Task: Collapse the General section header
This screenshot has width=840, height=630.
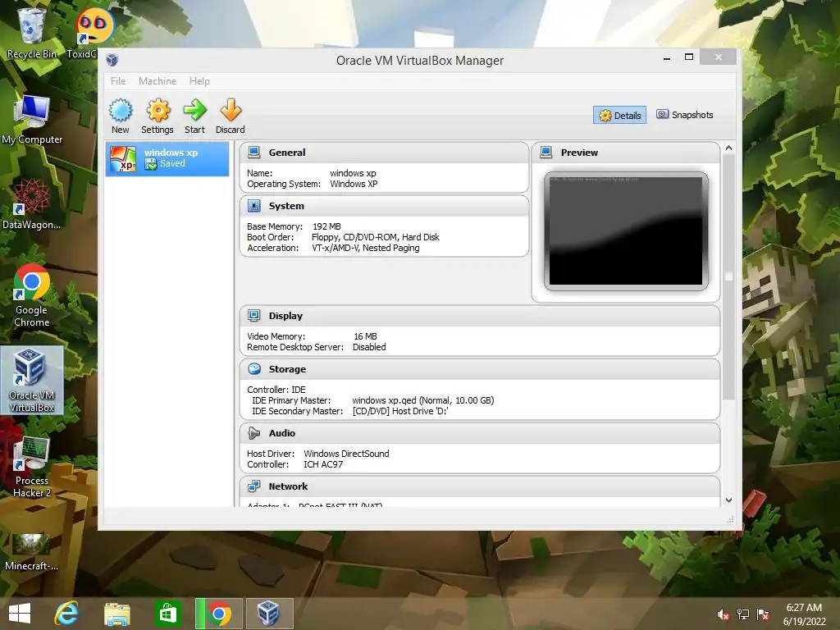Action: 384,153
